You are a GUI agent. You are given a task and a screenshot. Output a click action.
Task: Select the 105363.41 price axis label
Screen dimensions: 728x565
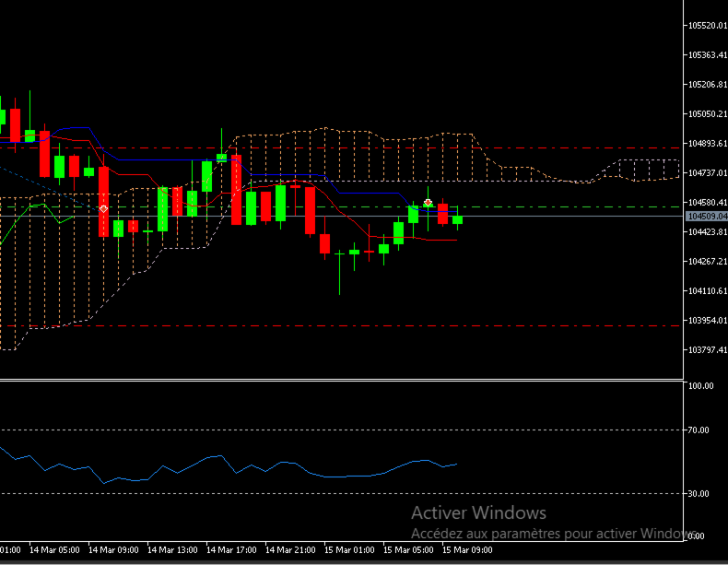pyautogui.click(x=708, y=54)
